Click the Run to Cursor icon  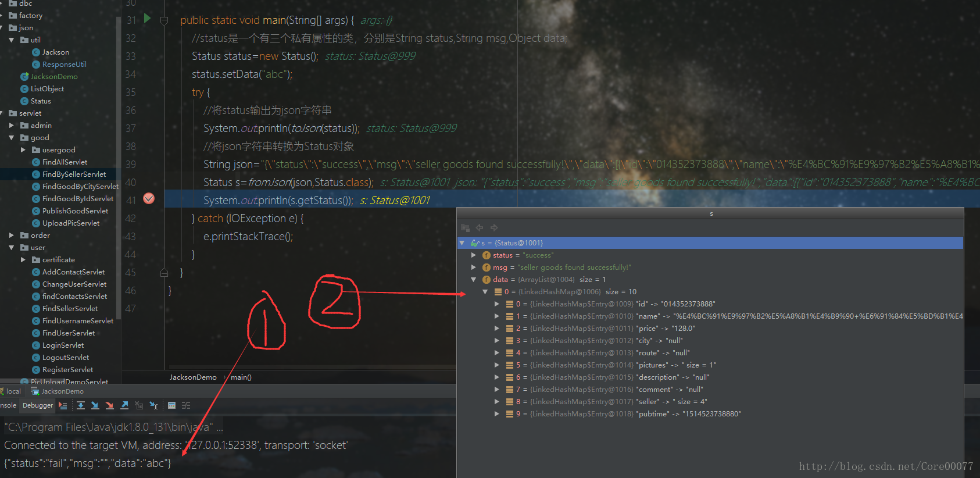coord(153,405)
